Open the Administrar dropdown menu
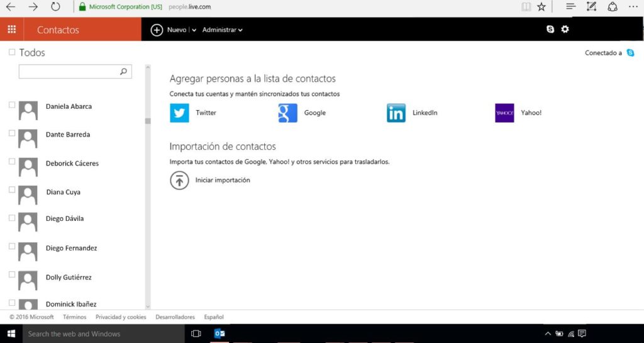The width and height of the screenshot is (644, 343). coord(222,30)
